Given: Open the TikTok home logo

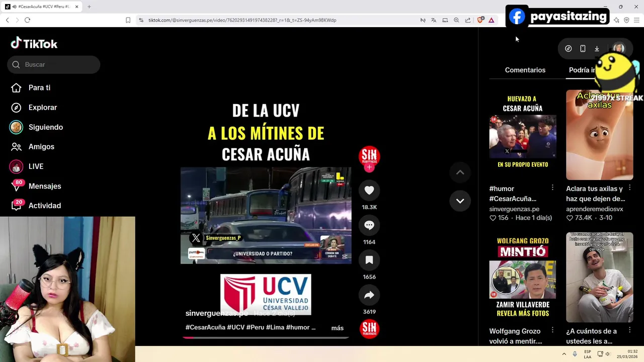Looking at the screenshot, I should [34, 44].
